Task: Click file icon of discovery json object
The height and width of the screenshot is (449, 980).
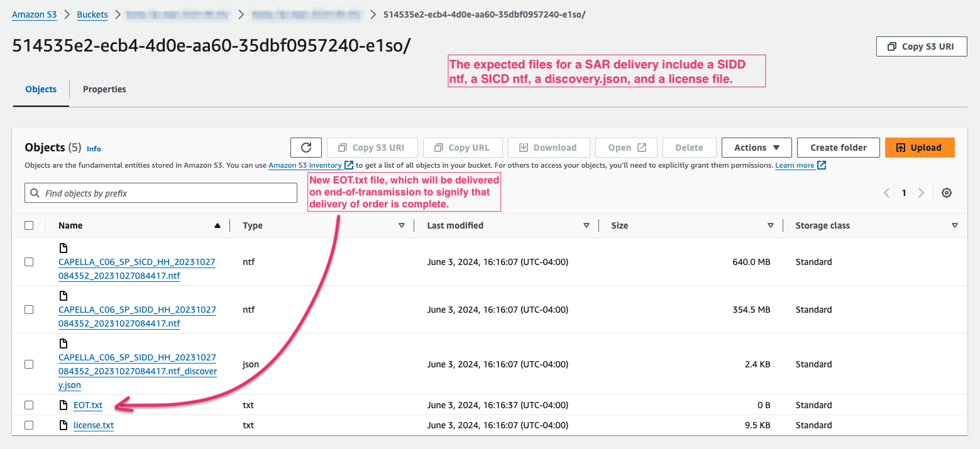Action: coord(63,344)
